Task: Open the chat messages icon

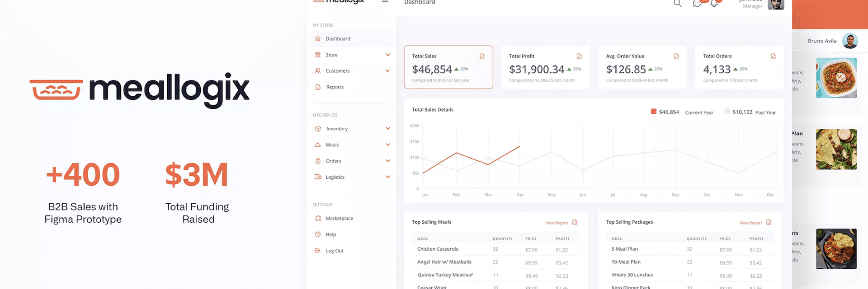Action: click(x=698, y=4)
